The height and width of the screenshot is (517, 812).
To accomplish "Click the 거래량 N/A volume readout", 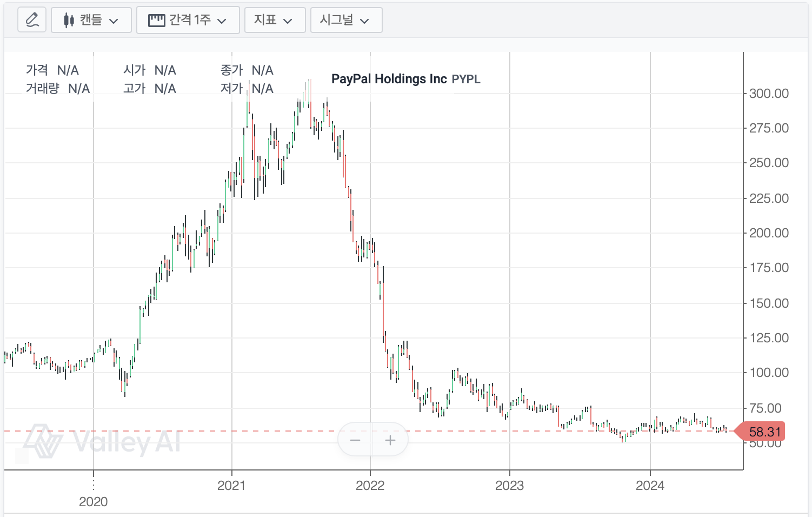I will click(58, 89).
